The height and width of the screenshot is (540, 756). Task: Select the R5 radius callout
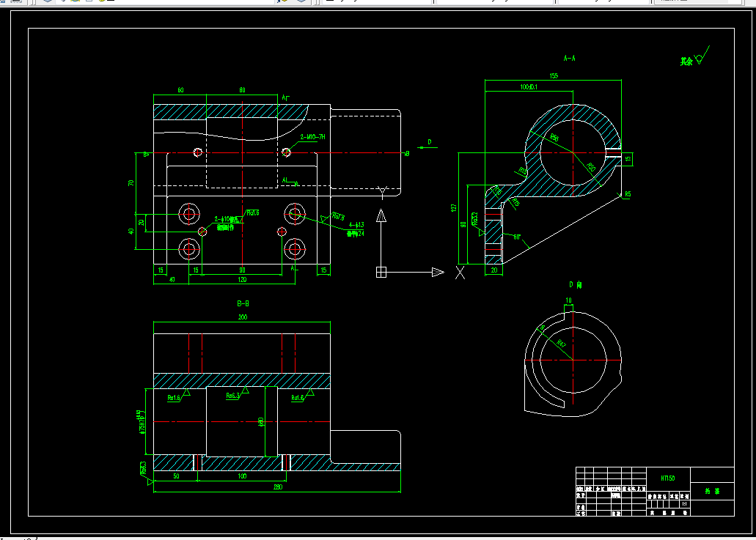click(x=628, y=195)
